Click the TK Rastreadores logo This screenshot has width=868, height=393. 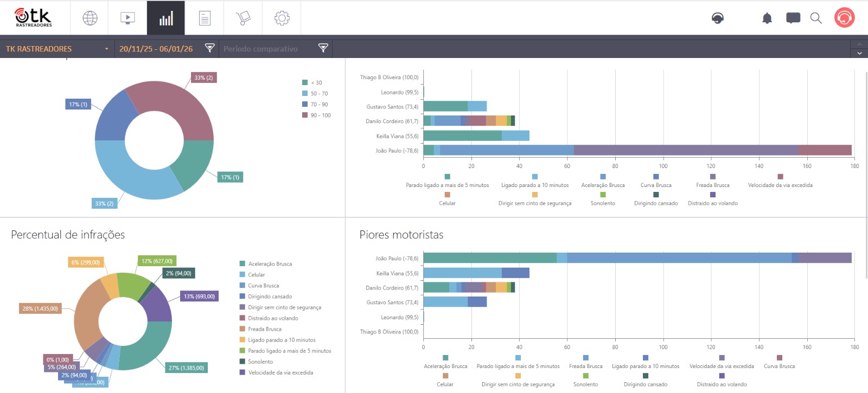[34, 18]
